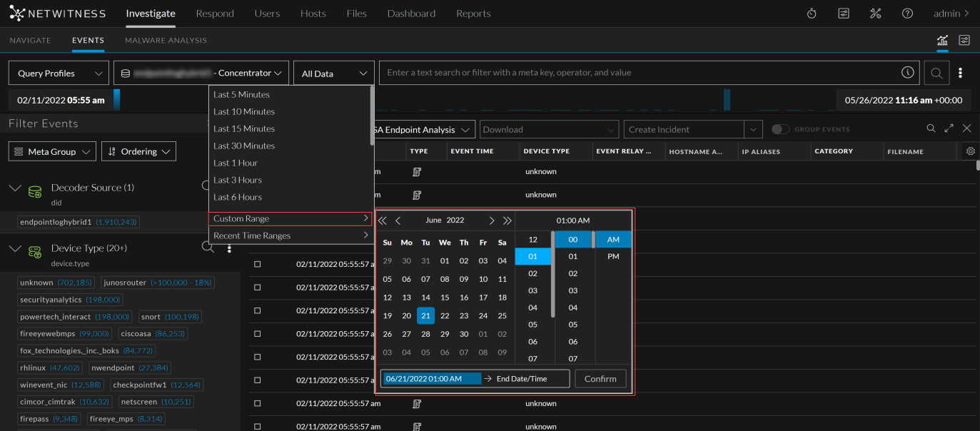The width and height of the screenshot is (980, 431).
Task: Expand the events panel to full size
Action: point(949,128)
